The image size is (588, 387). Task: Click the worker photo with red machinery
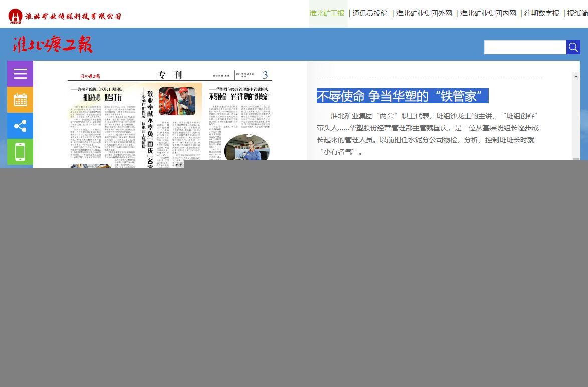pyautogui.click(x=177, y=101)
